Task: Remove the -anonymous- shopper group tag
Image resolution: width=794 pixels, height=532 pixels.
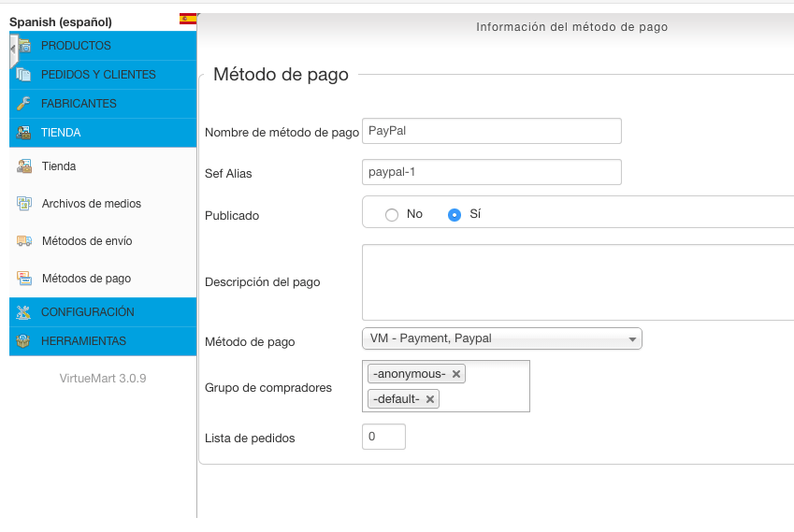Action: pos(456,374)
